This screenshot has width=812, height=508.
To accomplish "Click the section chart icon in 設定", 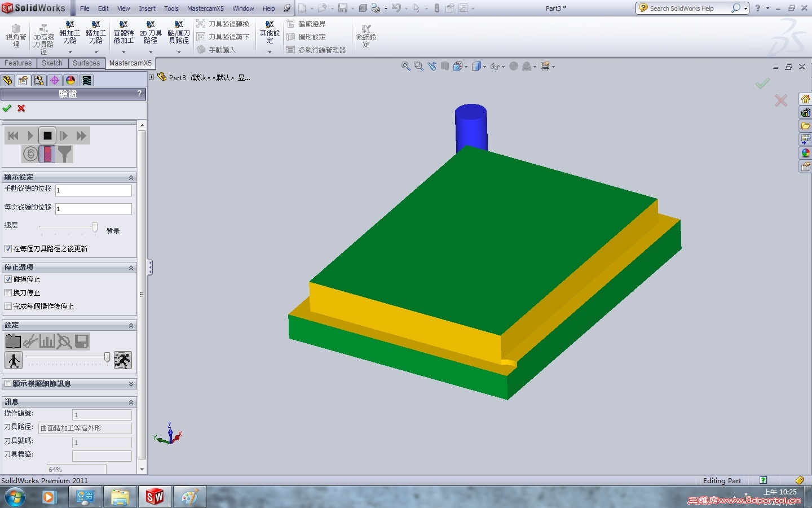I will coord(47,341).
